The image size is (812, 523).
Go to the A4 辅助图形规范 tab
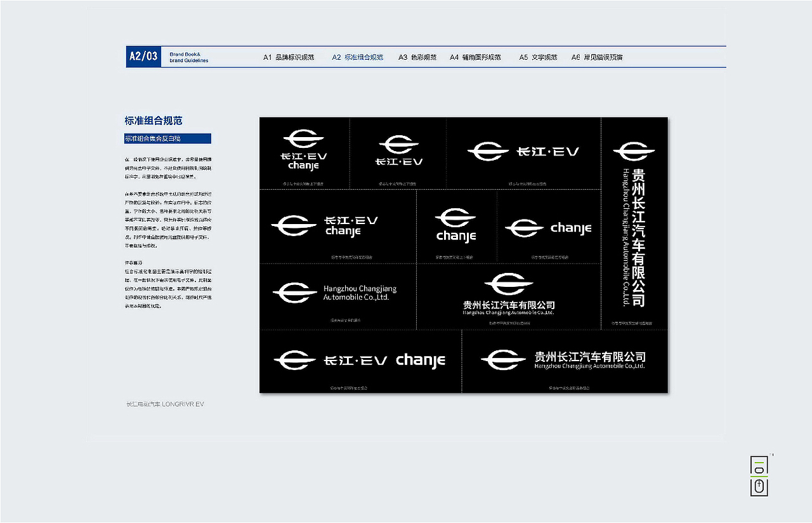475,57
